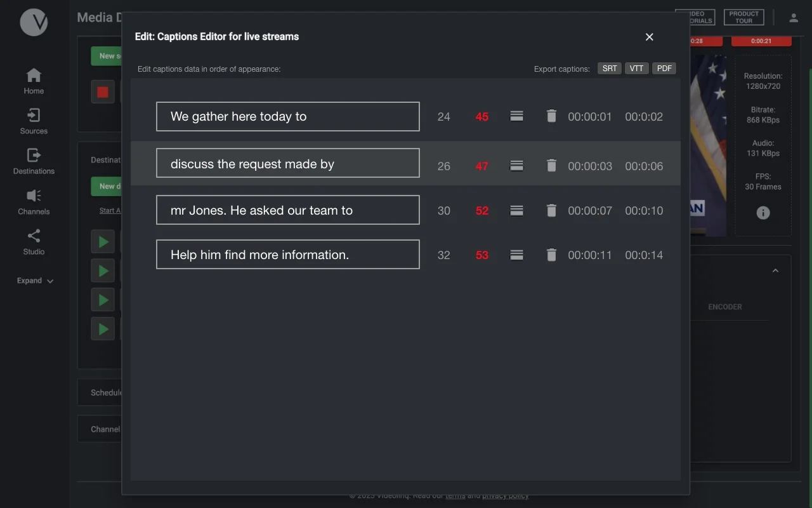Click the 'Help him find more information.' caption field

pos(287,255)
